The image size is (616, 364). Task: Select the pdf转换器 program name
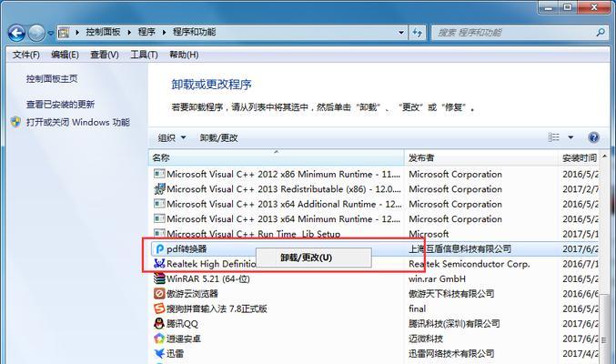click(x=187, y=248)
